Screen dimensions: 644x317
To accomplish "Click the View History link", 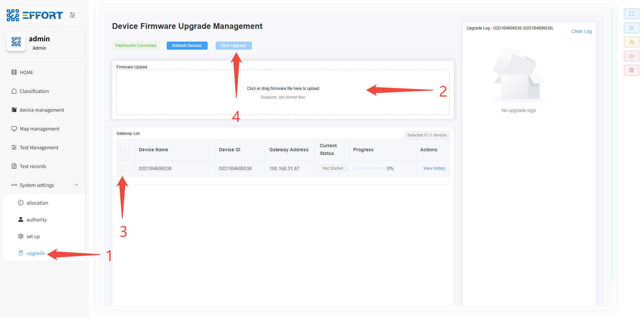I will (x=434, y=168).
